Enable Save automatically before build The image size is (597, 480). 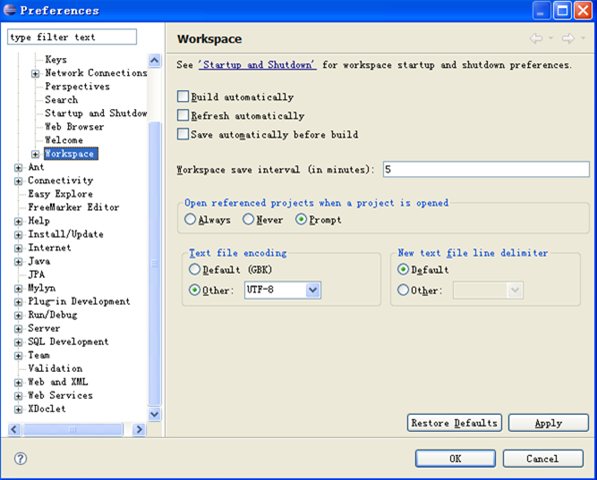click(x=183, y=134)
